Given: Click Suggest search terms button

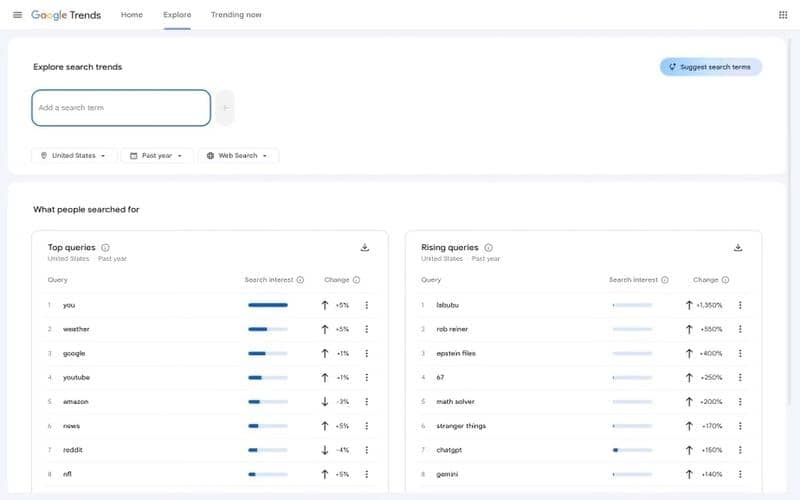Looking at the screenshot, I should click(x=710, y=67).
